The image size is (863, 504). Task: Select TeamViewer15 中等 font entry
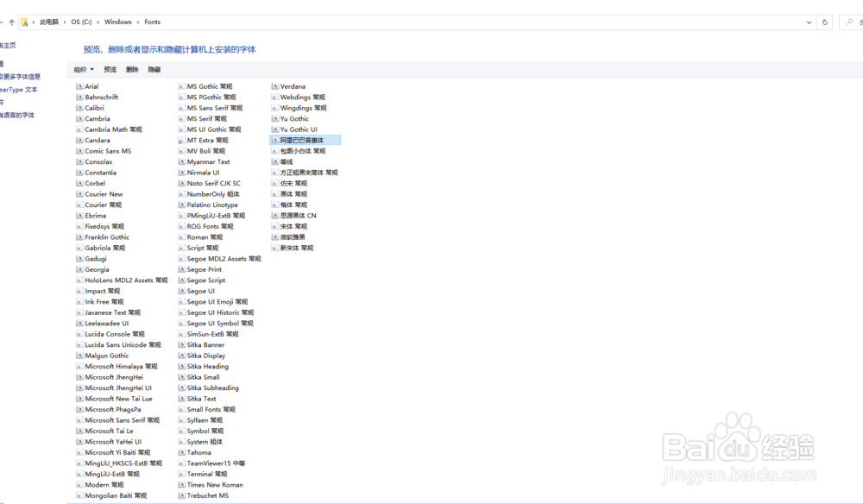[x=216, y=463]
